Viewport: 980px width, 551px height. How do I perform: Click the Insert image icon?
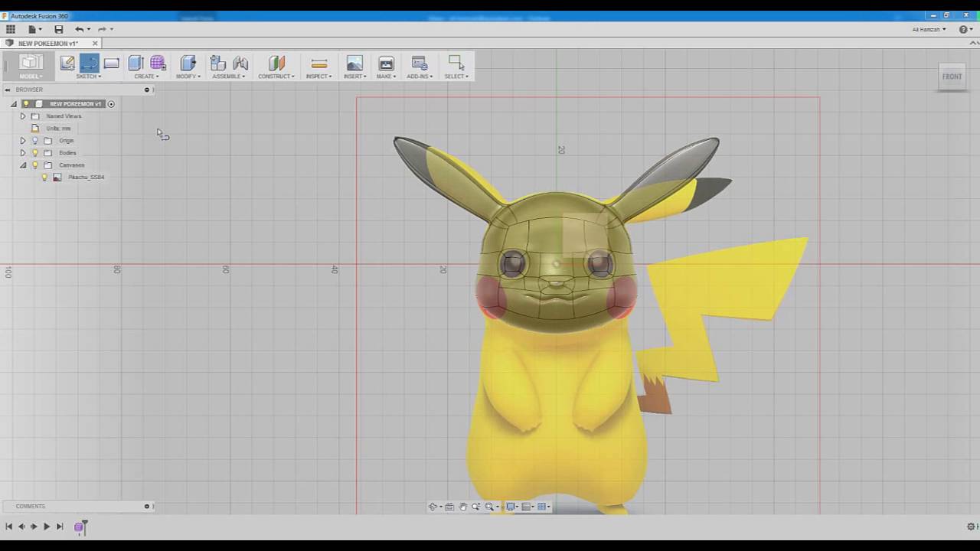pyautogui.click(x=354, y=63)
